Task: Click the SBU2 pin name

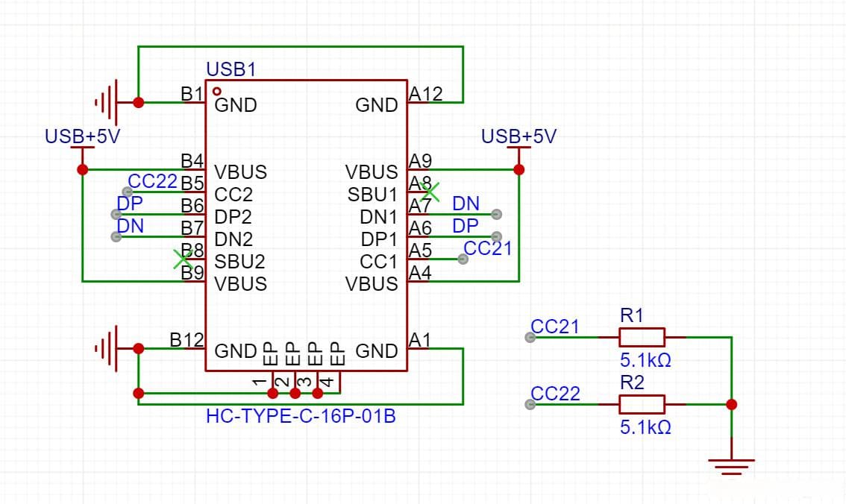Action: (239, 262)
